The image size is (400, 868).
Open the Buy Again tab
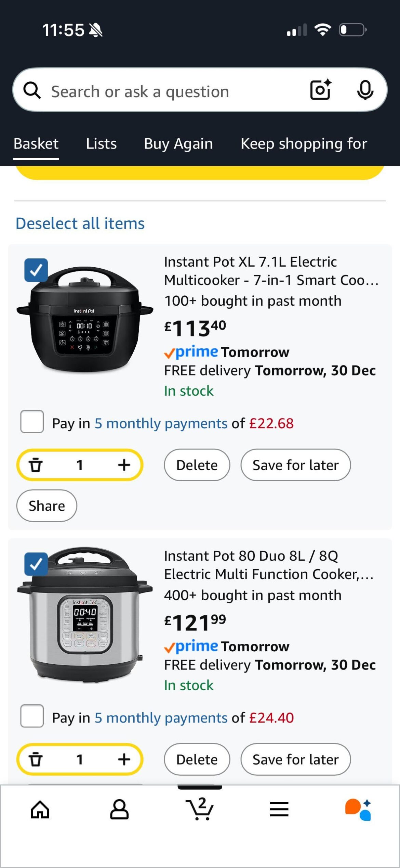tap(178, 144)
